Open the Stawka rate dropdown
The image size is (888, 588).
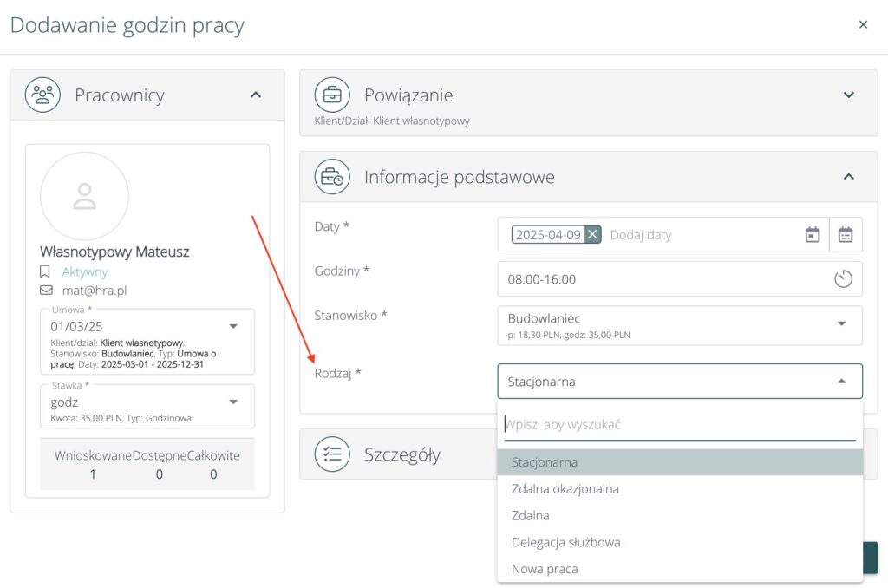[x=233, y=402]
